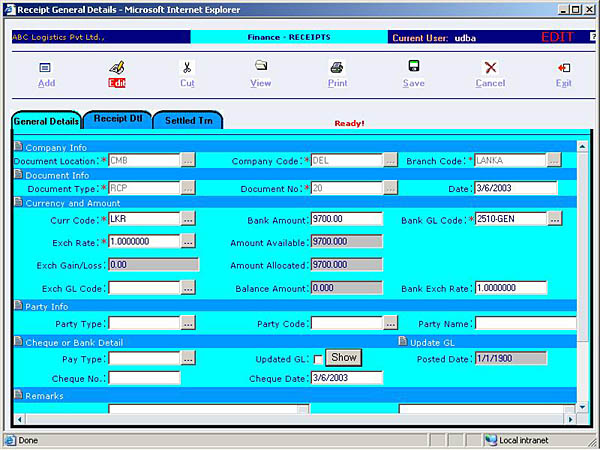Viewport: 600px width, 450px height.
Task: Click the Cheque or Bank Detail icon
Action: 18,341
